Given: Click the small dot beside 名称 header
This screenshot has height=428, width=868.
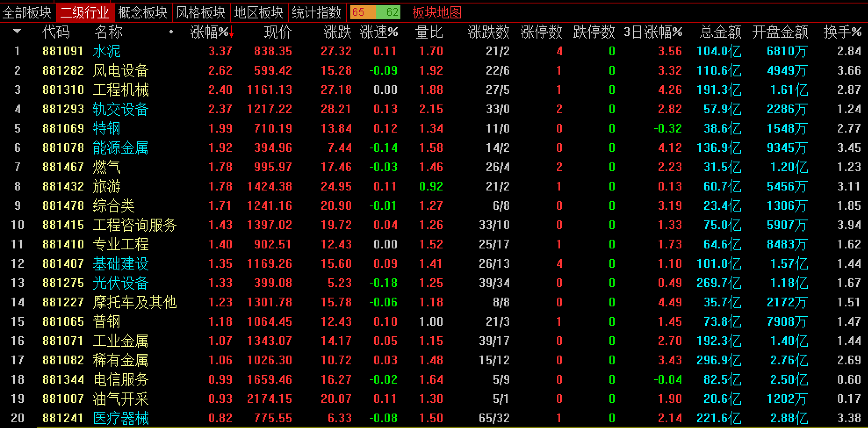Looking at the screenshot, I should tap(171, 32).
